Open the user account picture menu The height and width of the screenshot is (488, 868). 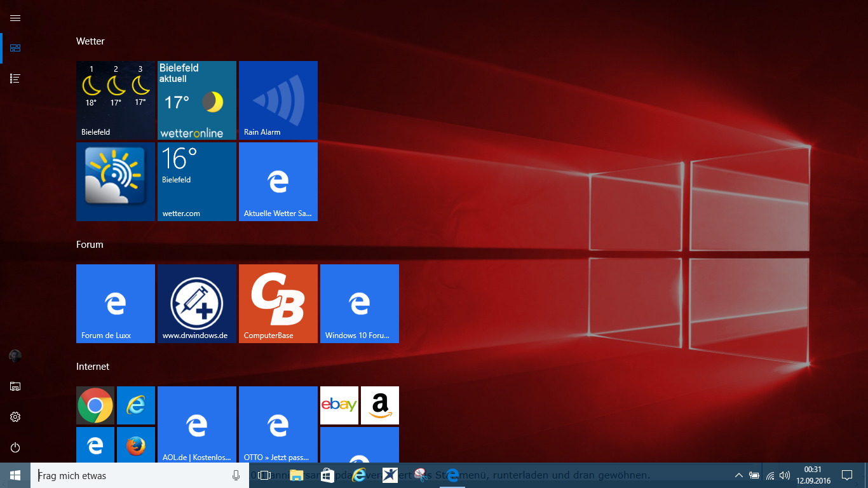click(15, 356)
